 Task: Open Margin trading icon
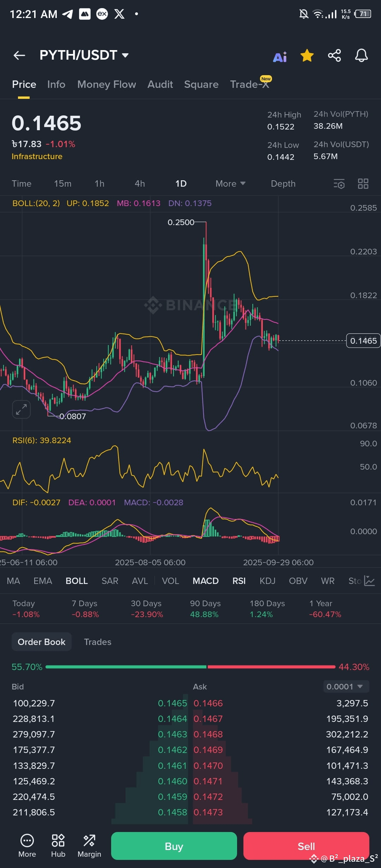[x=89, y=845]
